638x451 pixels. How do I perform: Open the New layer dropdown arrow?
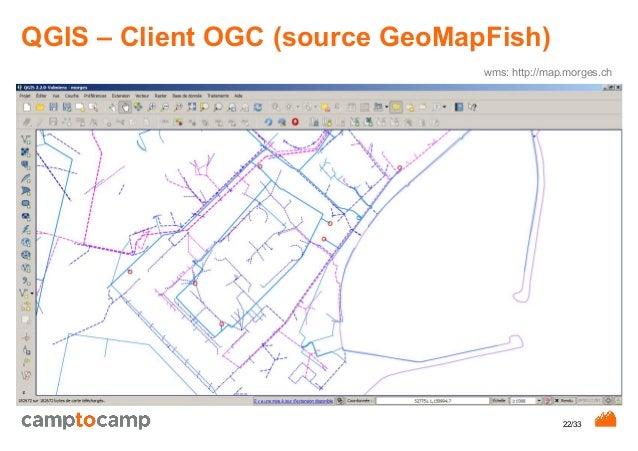[x=32, y=293]
